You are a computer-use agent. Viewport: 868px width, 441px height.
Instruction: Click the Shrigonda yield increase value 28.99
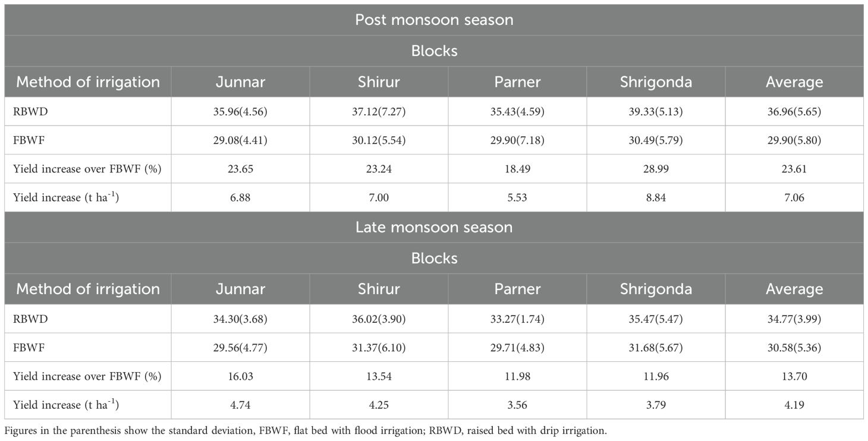tap(656, 169)
